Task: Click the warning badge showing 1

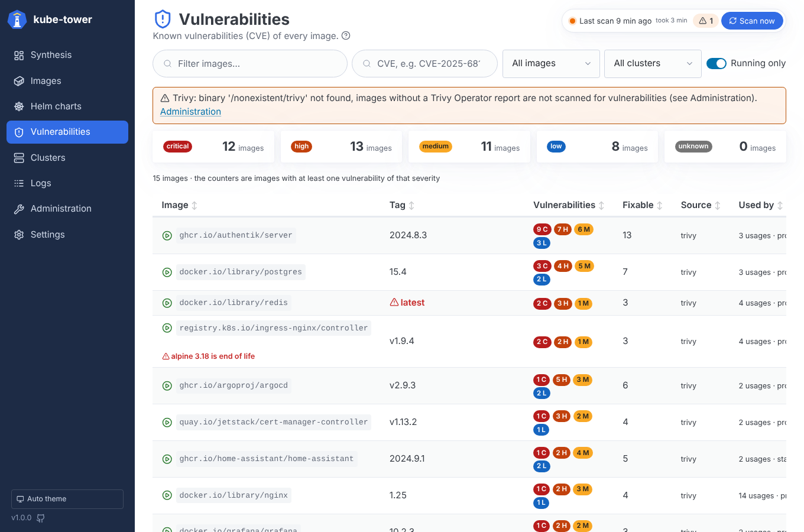Action: (x=706, y=21)
